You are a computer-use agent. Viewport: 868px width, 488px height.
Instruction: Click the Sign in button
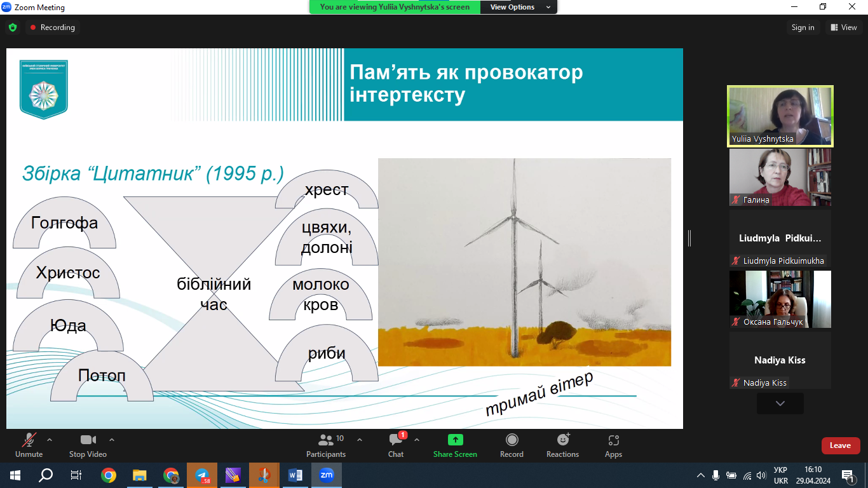click(803, 27)
